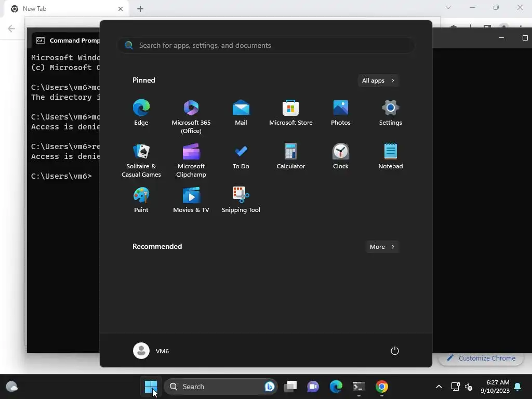Show hidden system tray icons
This screenshot has height=399, width=532.
point(438,387)
